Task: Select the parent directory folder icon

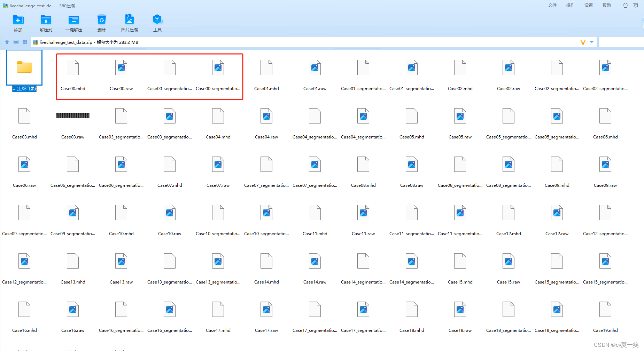Action: (x=24, y=67)
